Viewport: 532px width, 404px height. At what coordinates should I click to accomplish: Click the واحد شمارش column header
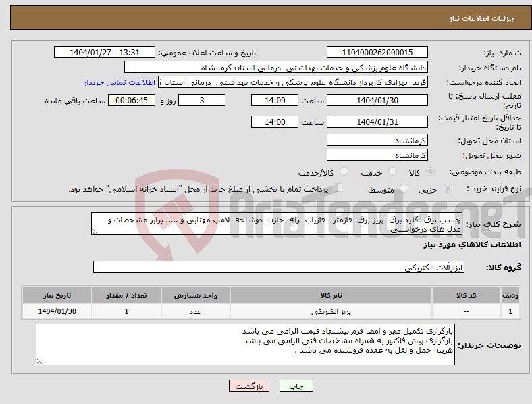pyautogui.click(x=196, y=295)
